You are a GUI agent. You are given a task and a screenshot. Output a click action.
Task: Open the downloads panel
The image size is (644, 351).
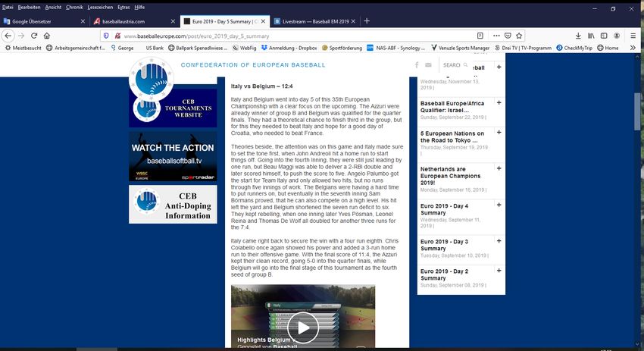[x=578, y=36]
